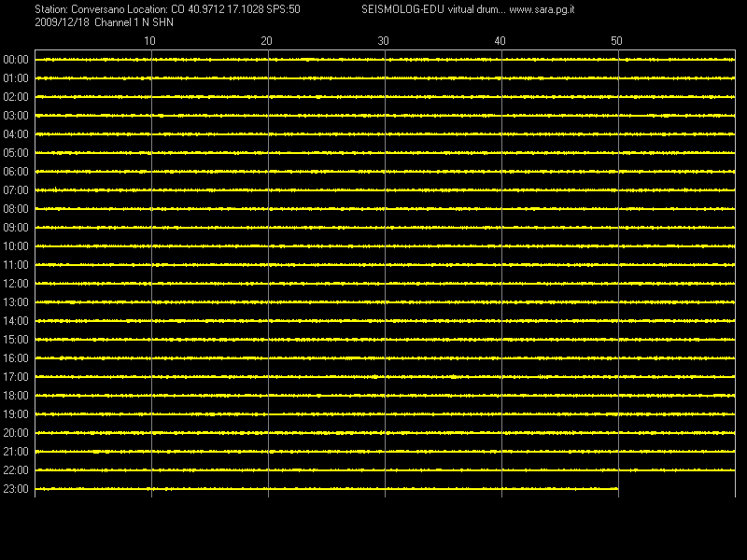Click the 18:00 hour label
747x560 pixels.
16,396
